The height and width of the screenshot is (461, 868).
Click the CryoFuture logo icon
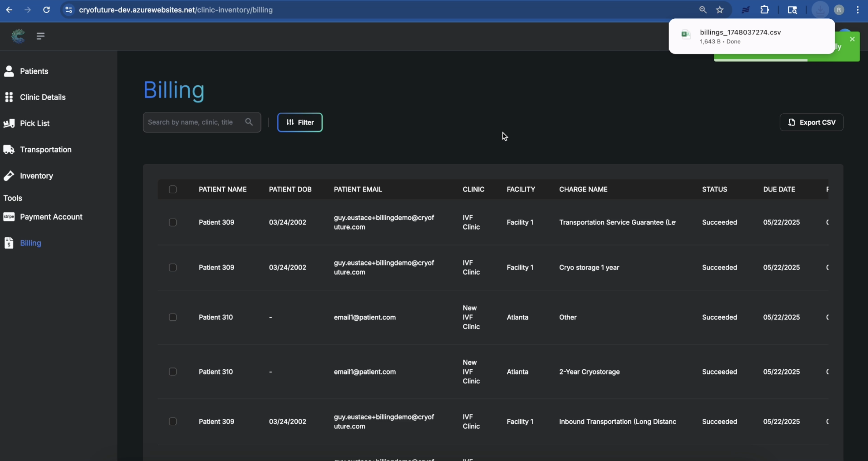click(18, 36)
